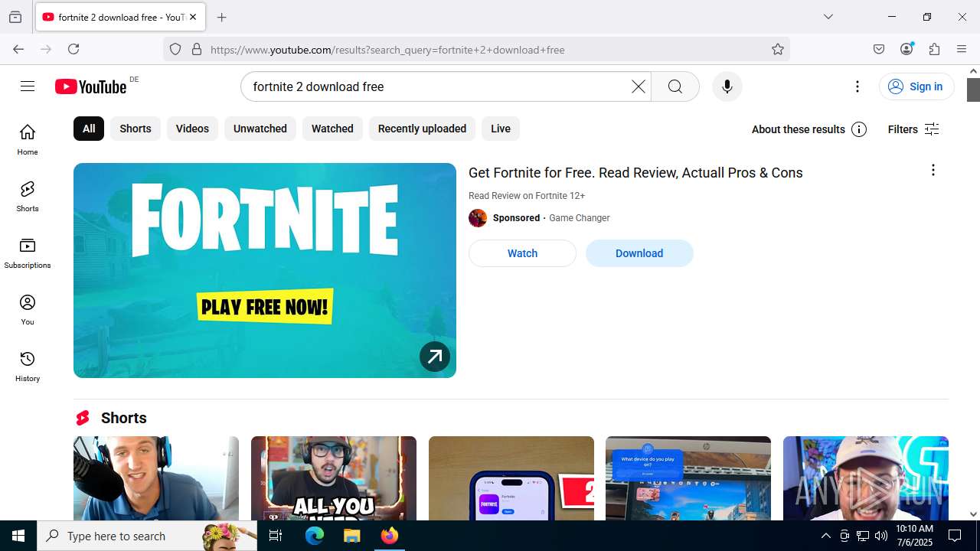
Task: Go to the YouTube logo home page
Action: point(90,86)
